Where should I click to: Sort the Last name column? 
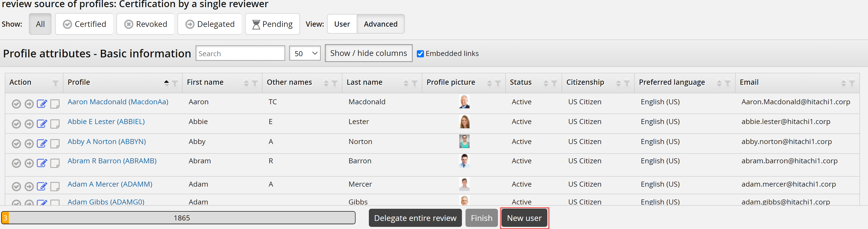coord(406,83)
